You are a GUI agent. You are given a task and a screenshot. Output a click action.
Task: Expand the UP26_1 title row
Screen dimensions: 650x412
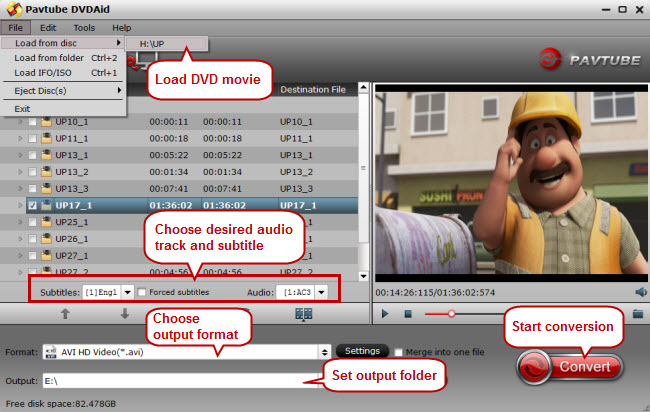tap(20, 239)
